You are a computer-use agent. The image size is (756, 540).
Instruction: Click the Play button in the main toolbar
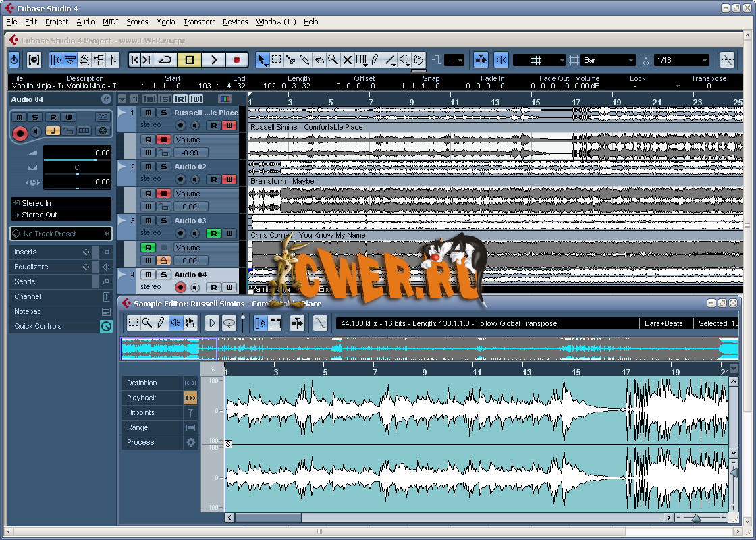[x=213, y=60]
